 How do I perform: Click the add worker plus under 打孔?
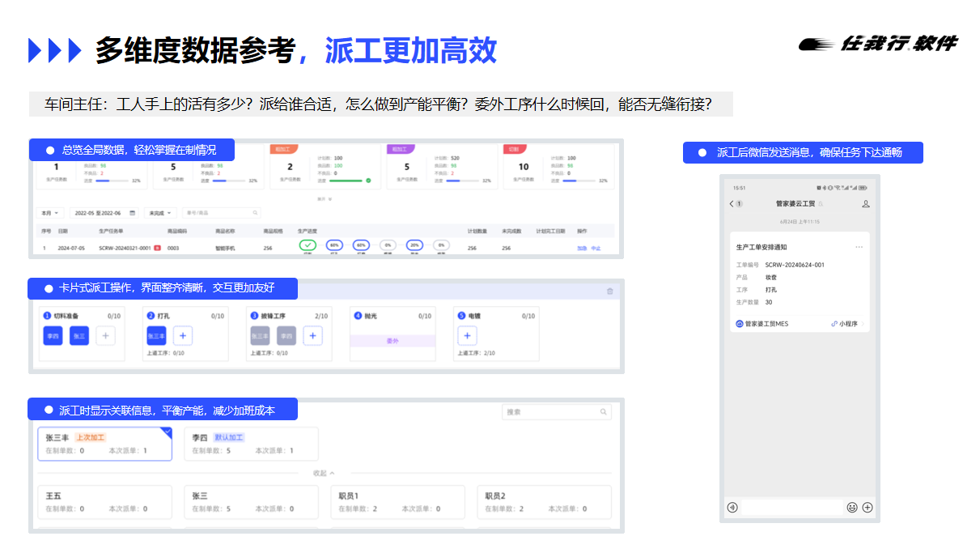183,335
